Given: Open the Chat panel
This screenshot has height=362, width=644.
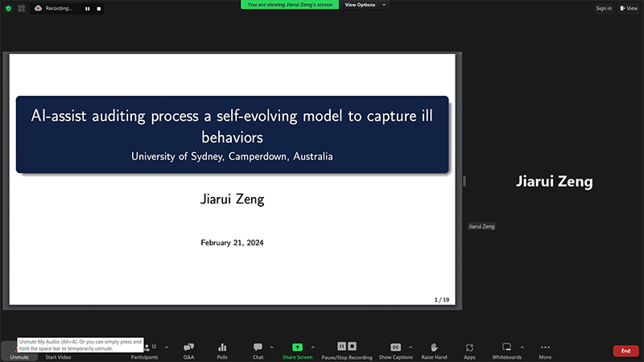Looking at the screenshot, I should coord(258,350).
